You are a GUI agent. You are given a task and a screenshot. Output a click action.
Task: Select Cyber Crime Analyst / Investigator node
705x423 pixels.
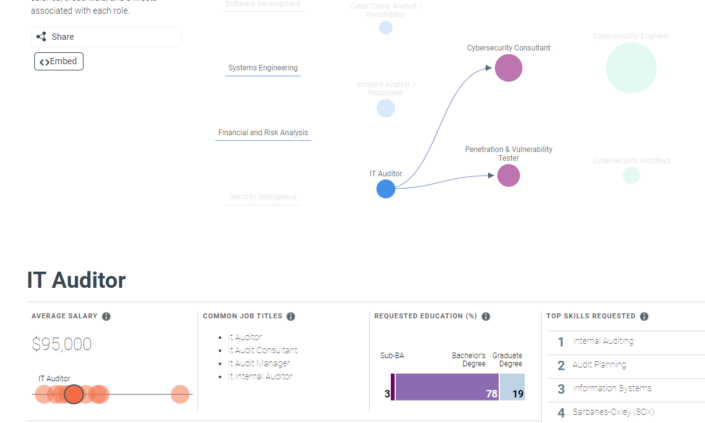(x=386, y=27)
